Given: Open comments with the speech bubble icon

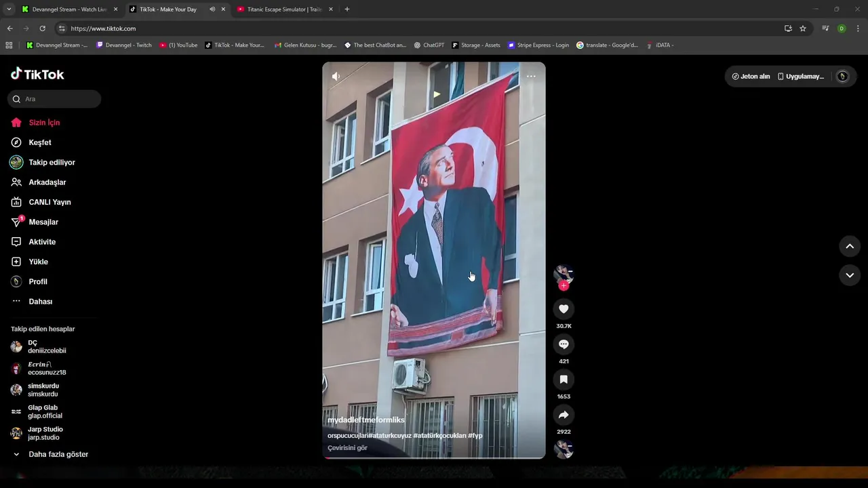Looking at the screenshot, I should click(564, 344).
